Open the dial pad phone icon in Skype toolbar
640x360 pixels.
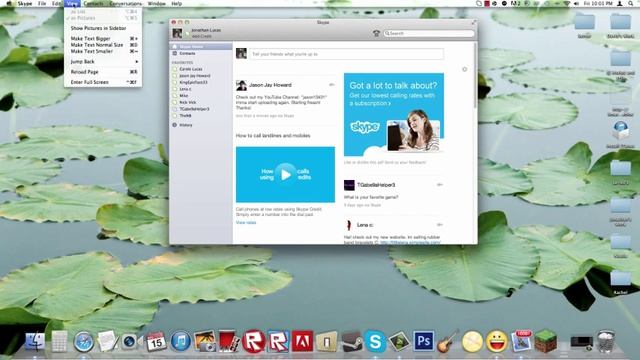coord(376,33)
